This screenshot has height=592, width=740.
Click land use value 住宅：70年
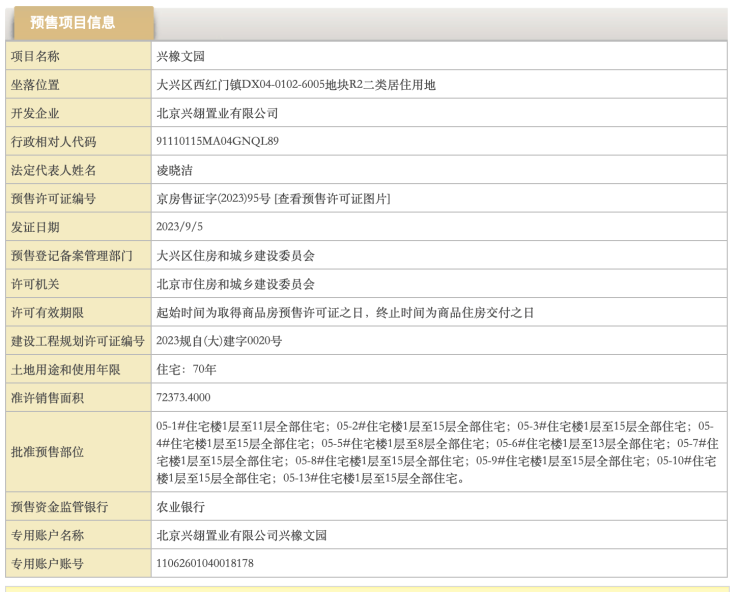click(x=186, y=369)
